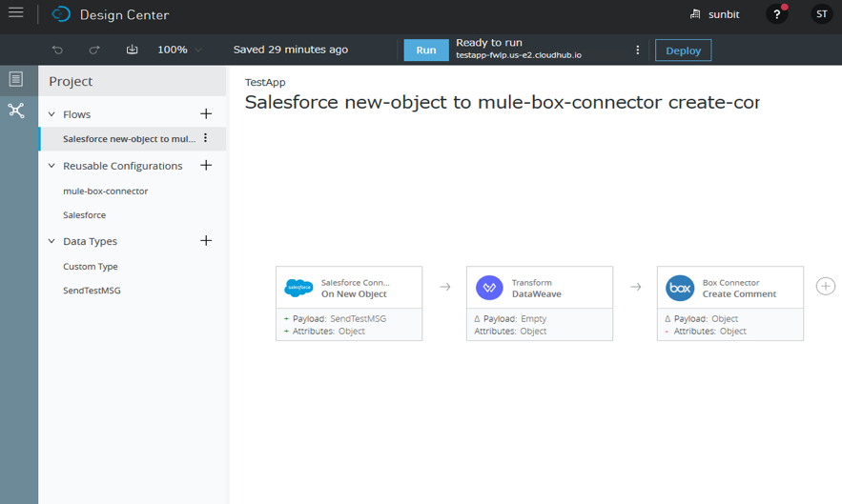Redo the last change
The width and height of the screenshot is (842, 504).
coord(94,50)
